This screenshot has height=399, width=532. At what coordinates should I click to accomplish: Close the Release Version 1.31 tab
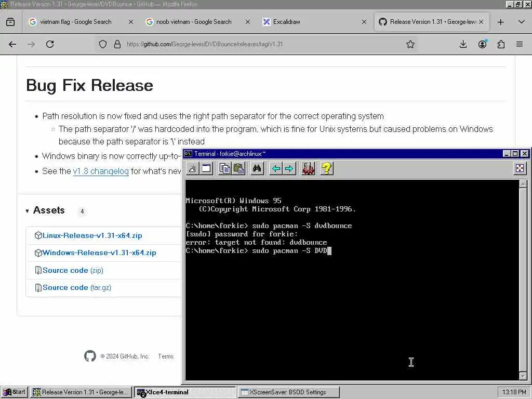tap(481, 22)
